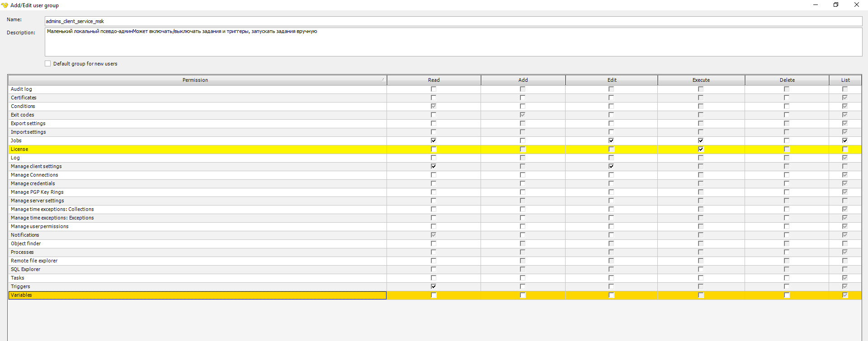868x341 pixels.
Task: Click inside the Description text area
Action: pos(452,43)
